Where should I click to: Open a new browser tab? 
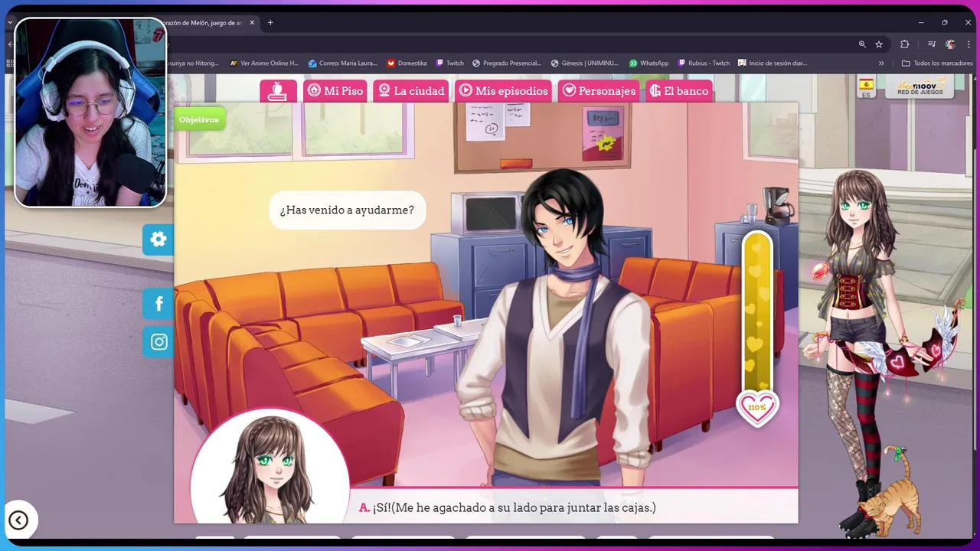tap(270, 23)
